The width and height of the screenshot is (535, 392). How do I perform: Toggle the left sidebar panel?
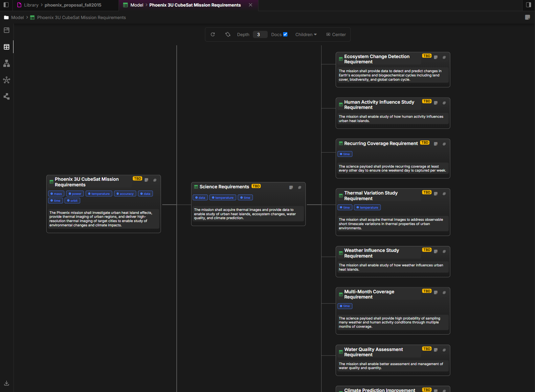6,5
